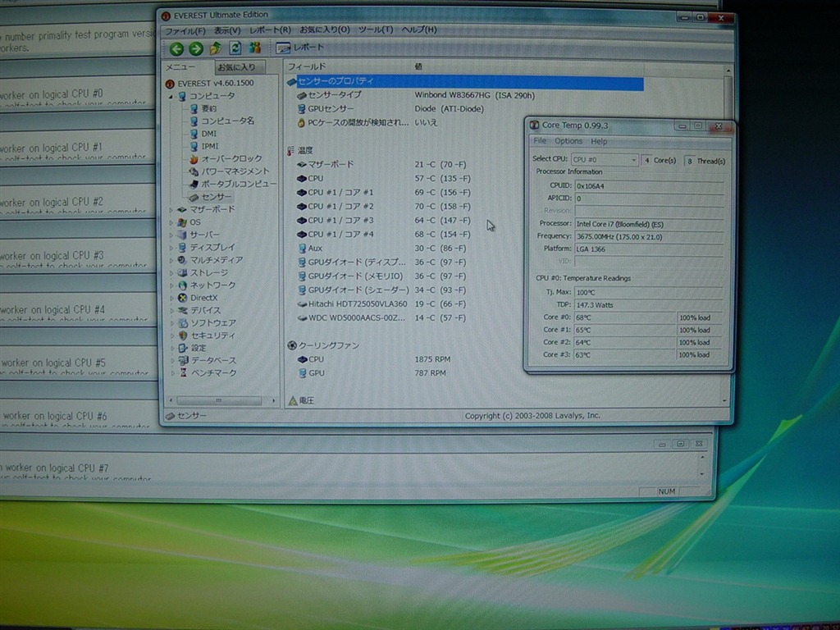This screenshot has height=630, width=840.
Task: Click the Frequency field in Core Temp
Action: point(650,237)
